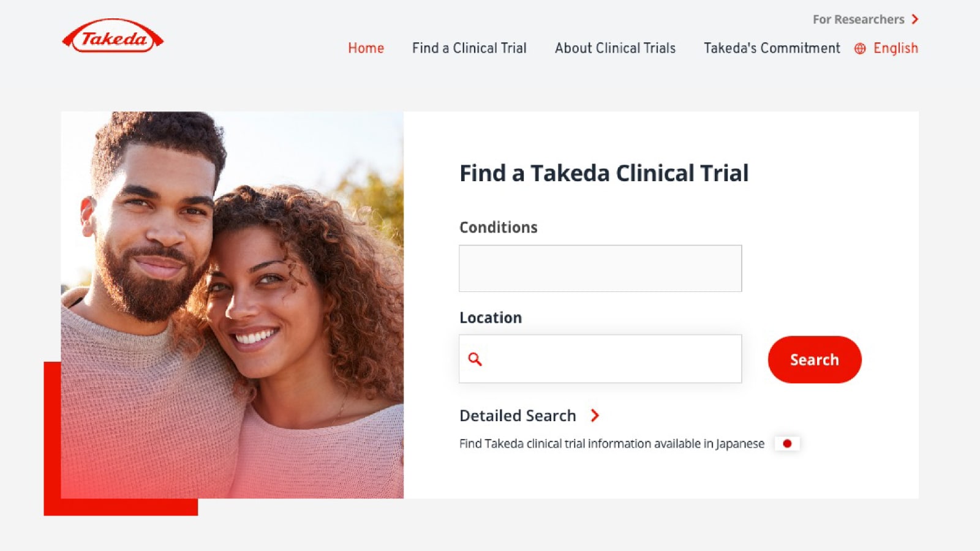Click the Conditions field label
This screenshot has height=551, width=980.
pyautogui.click(x=499, y=227)
